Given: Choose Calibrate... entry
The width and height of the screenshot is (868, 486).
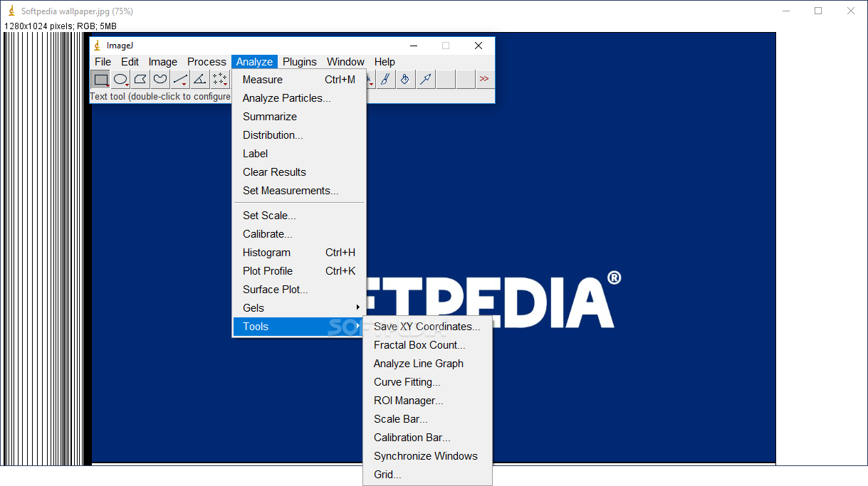Looking at the screenshot, I should 299,234.
